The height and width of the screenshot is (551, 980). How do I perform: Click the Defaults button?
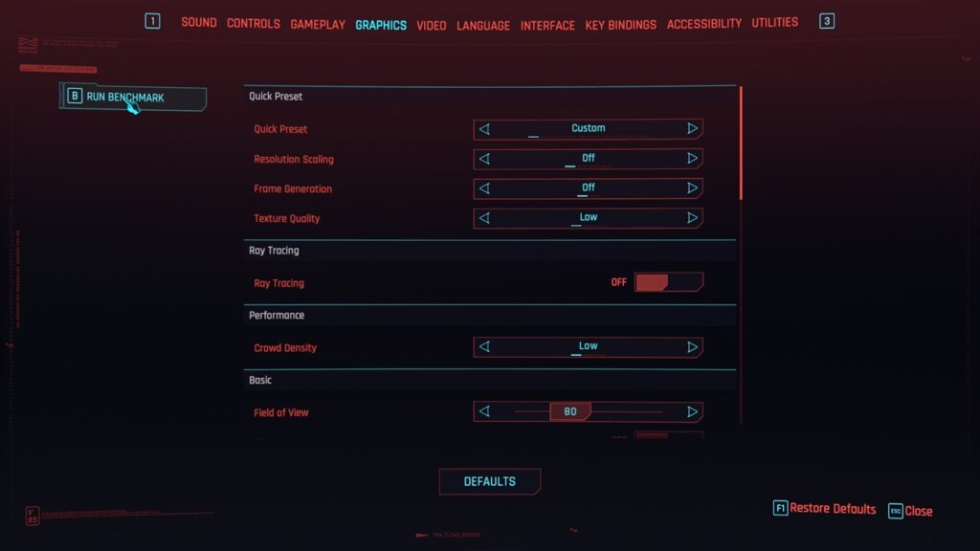pyautogui.click(x=489, y=482)
